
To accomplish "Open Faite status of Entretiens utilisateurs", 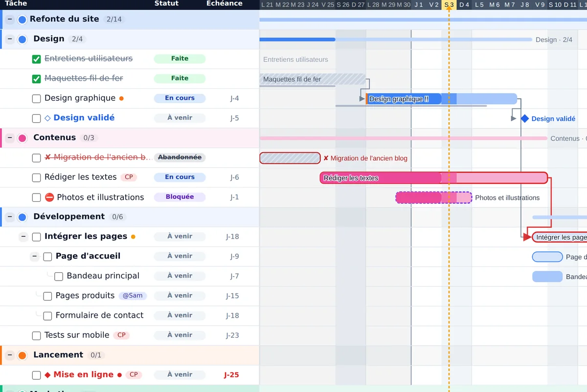I will [x=180, y=59].
